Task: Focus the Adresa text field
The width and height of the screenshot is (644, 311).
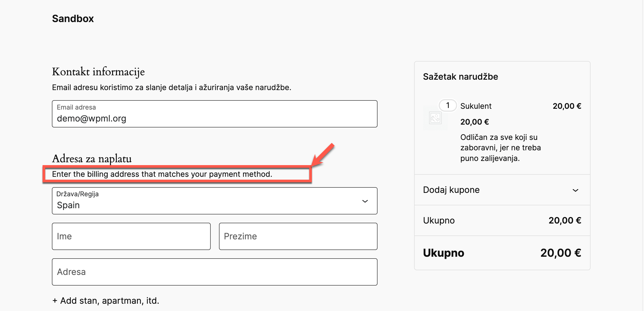Action: click(214, 272)
